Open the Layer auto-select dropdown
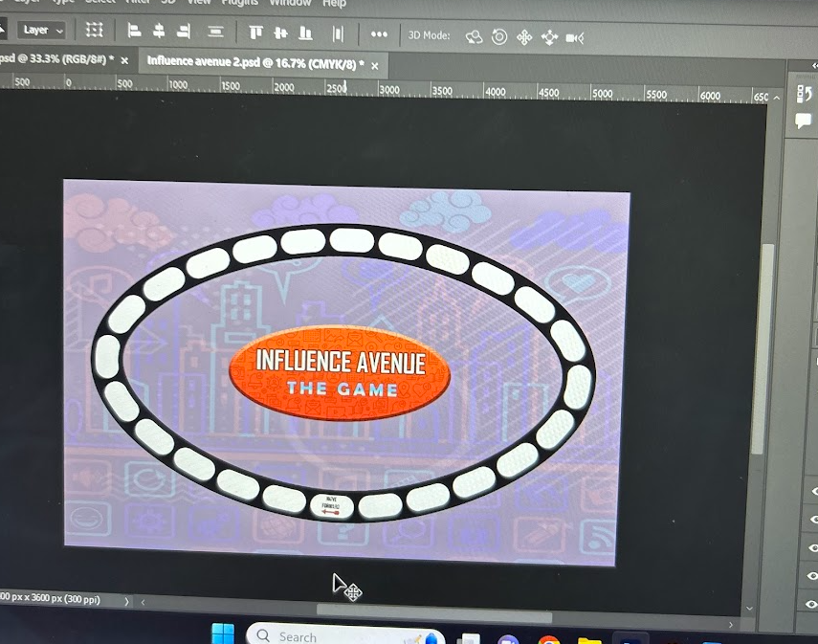 [x=43, y=31]
